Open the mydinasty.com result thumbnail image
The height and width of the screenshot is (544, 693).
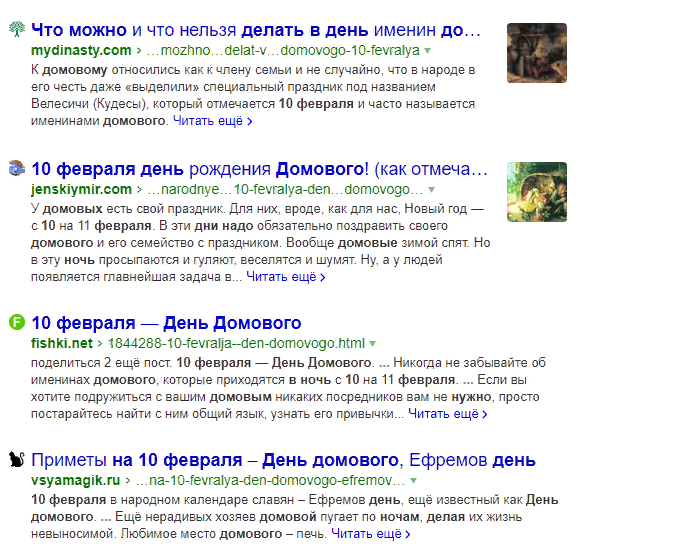tap(536, 53)
